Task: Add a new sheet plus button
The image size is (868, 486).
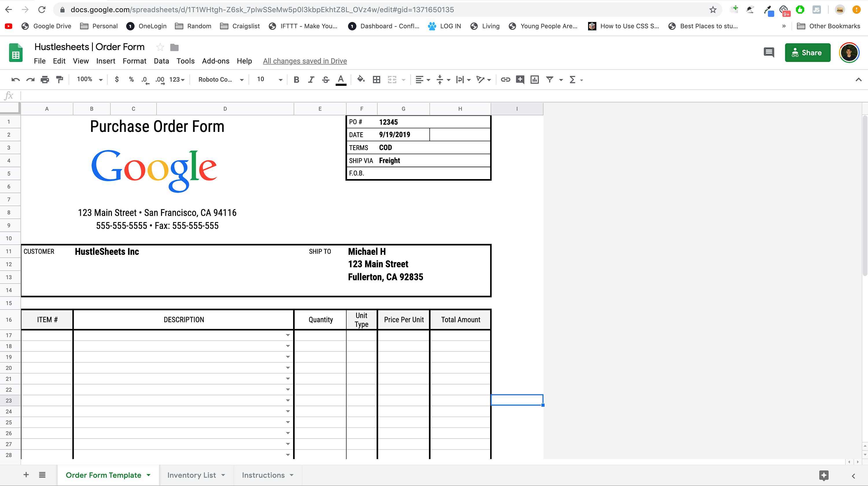Action: pyautogui.click(x=26, y=475)
